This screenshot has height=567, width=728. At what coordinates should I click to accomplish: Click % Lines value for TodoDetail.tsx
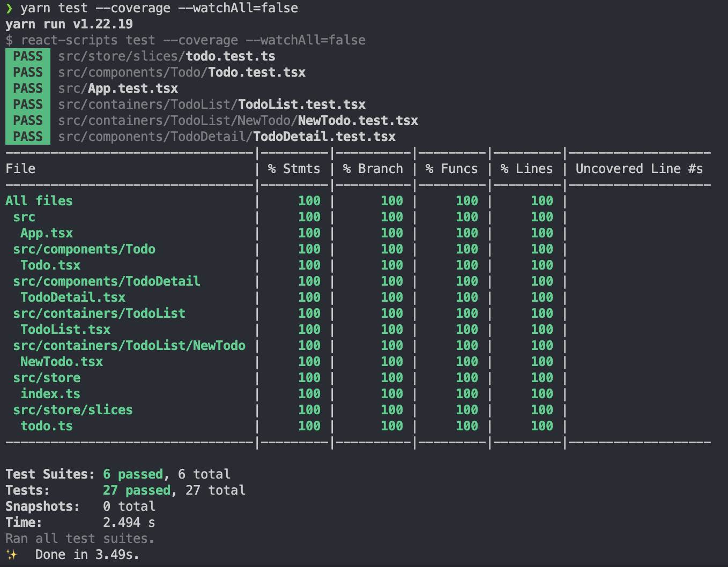pos(542,297)
